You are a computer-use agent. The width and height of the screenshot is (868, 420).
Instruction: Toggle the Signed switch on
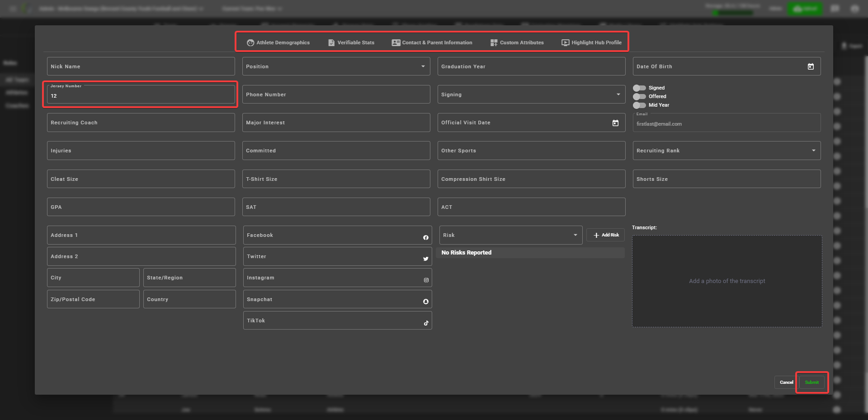[x=639, y=88]
